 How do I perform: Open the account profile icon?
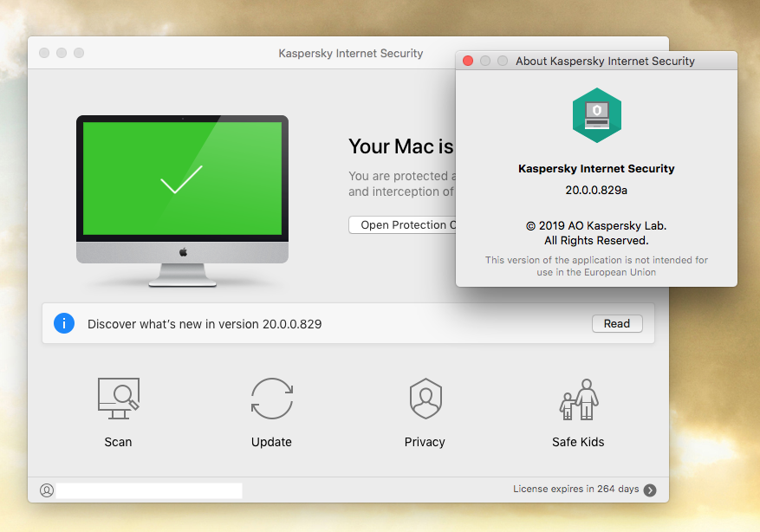pyautogui.click(x=47, y=490)
